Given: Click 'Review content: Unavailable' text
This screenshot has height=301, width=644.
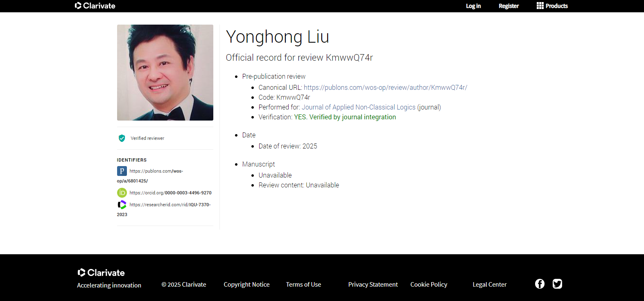Looking at the screenshot, I should coord(299,185).
